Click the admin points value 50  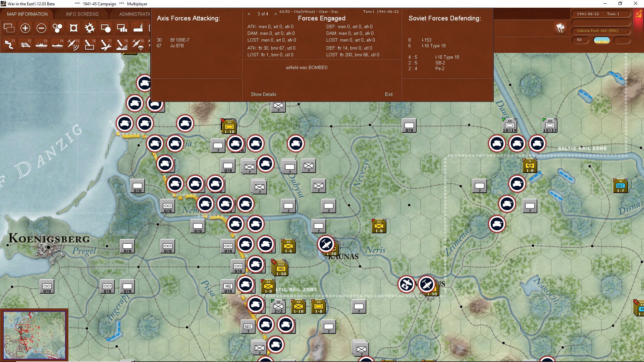[580, 40]
